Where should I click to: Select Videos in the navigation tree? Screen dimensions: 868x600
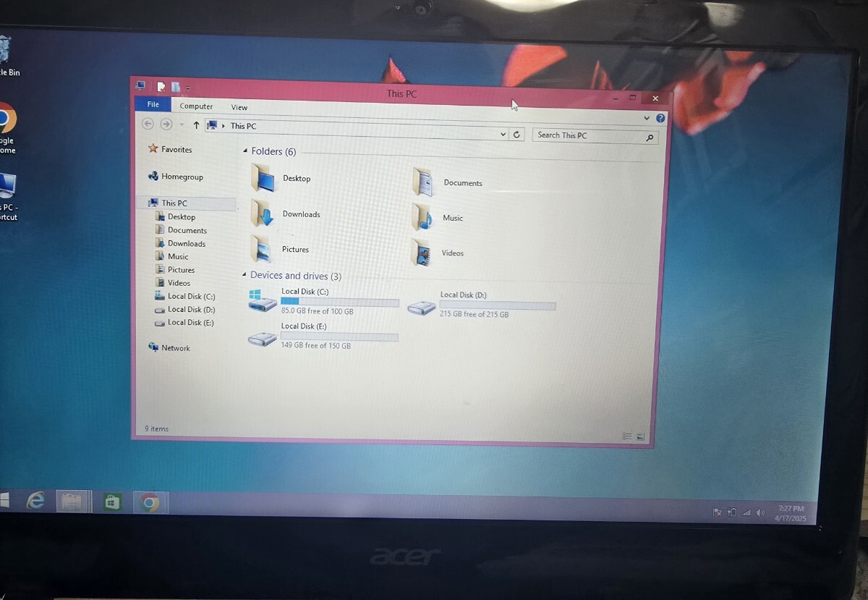pyautogui.click(x=179, y=282)
